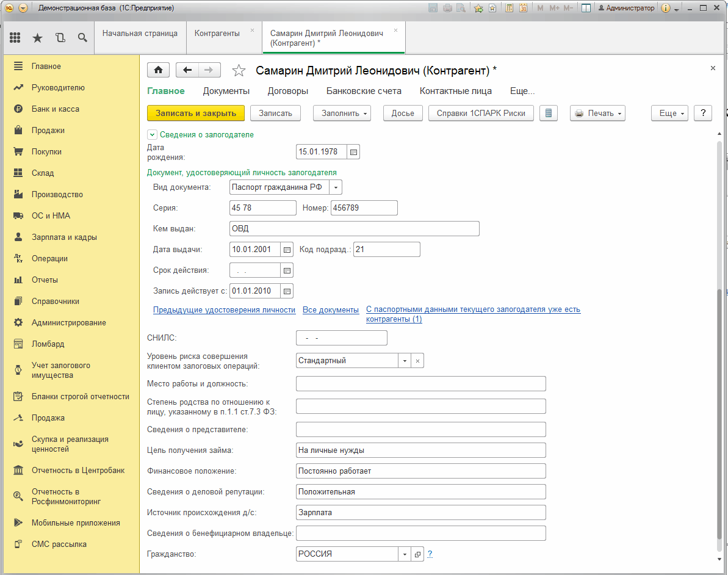Screen dimensions: 728x575
Task: Click question mark link beside Гражданство
Action: [x=430, y=554]
